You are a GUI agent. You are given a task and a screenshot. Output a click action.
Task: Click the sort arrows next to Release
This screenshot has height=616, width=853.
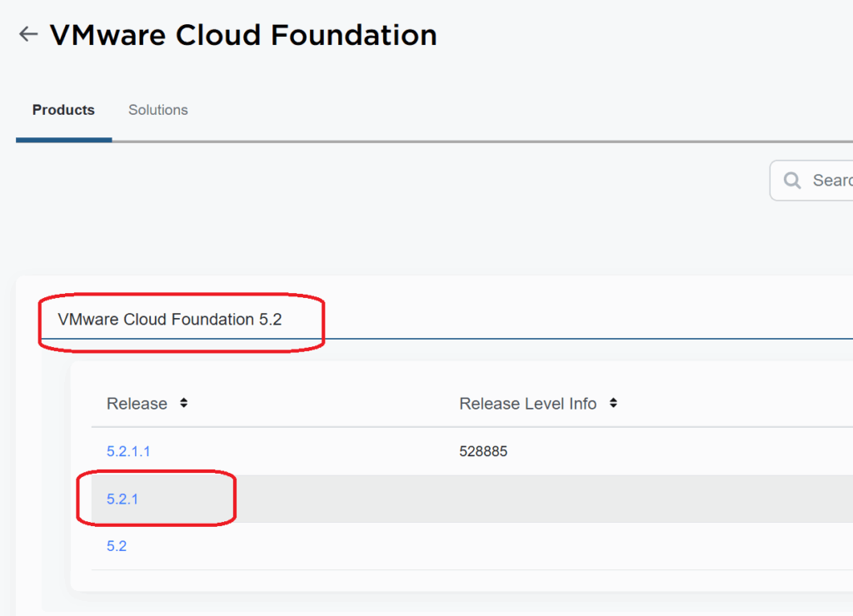pos(184,403)
